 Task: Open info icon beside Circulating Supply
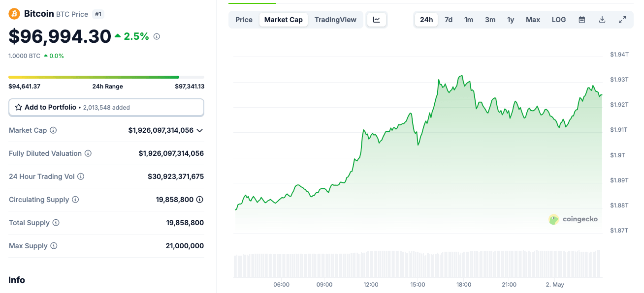pos(75,200)
